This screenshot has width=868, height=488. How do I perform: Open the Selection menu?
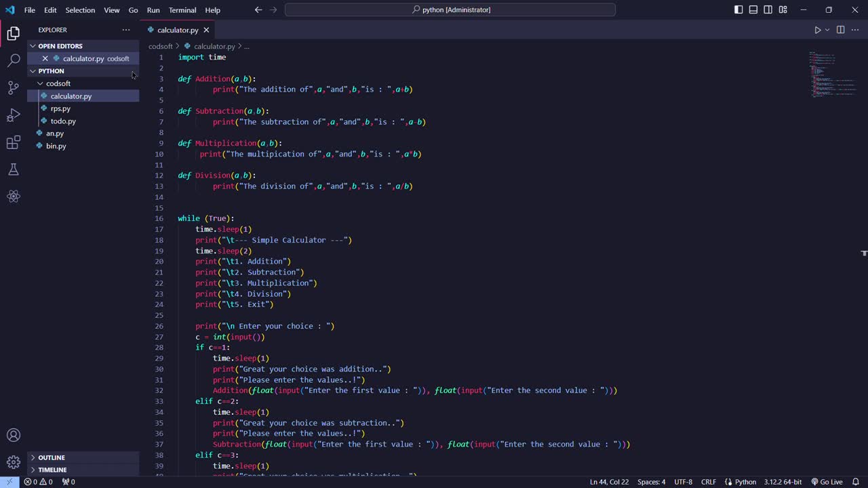click(x=80, y=10)
